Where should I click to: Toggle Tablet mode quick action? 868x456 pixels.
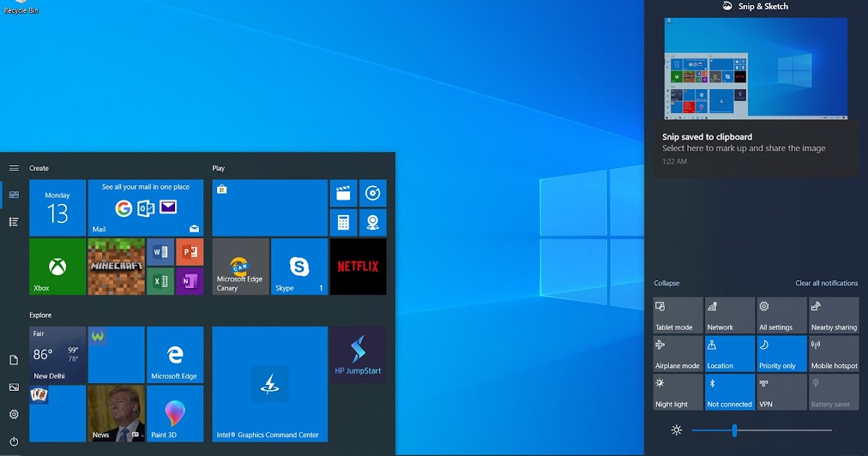tap(678, 315)
